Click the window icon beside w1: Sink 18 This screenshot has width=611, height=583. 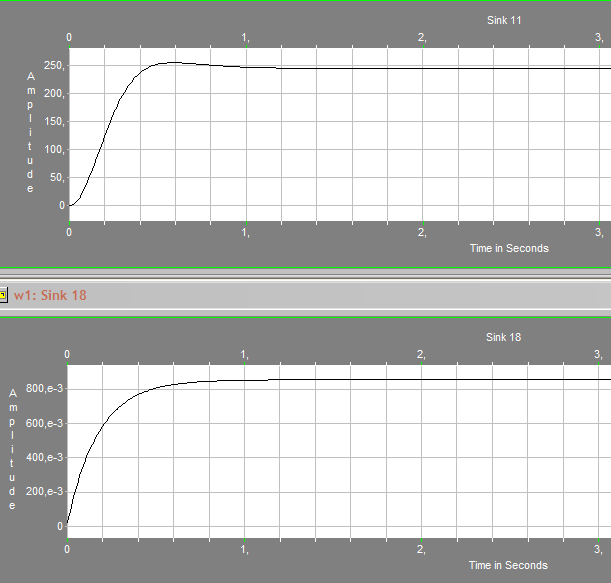click(x=3, y=295)
